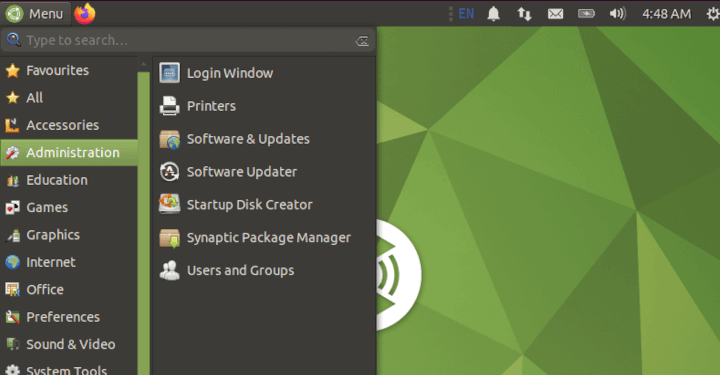Open the Preferences category

tap(69, 317)
